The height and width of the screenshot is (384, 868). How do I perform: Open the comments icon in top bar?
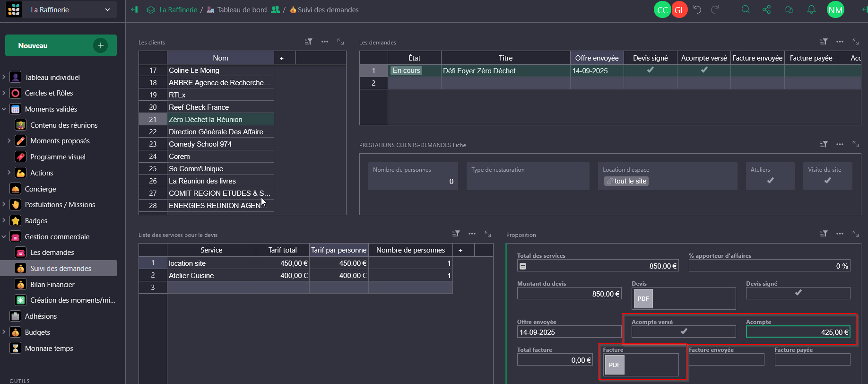(x=789, y=9)
